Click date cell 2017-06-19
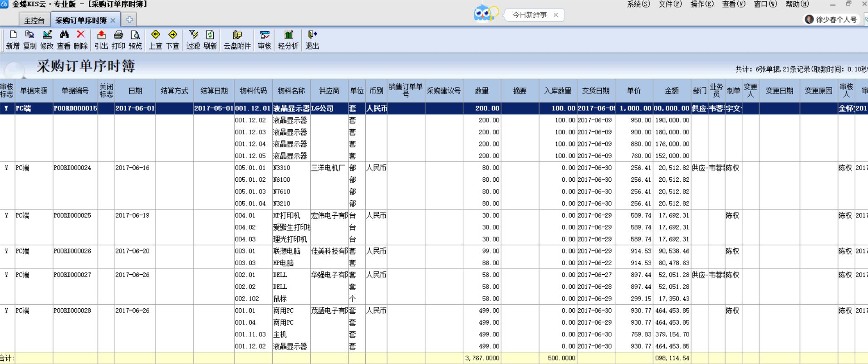Viewport: 868px width, 364px height. point(135,215)
